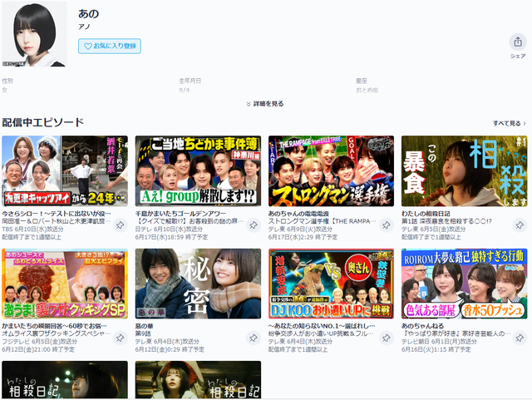This screenshot has width=532, height=400.
Task: Pin the 今さらシロー episode
Action: click(x=120, y=225)
